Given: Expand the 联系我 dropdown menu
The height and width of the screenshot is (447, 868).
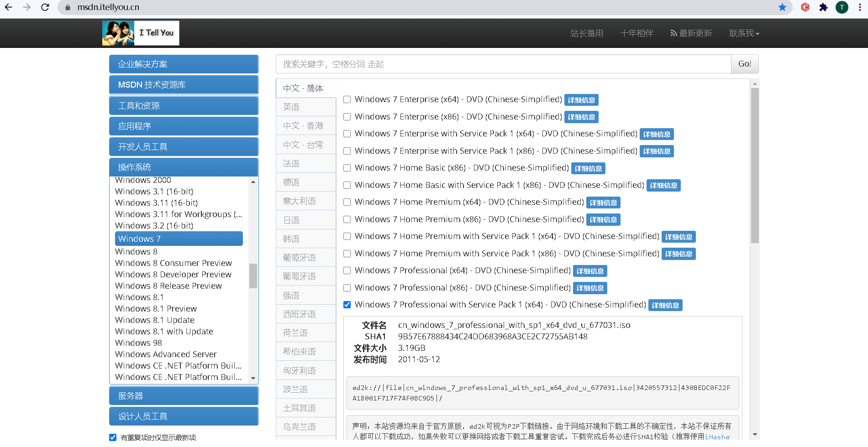Looking at the screenshot, I should (744, 33).
